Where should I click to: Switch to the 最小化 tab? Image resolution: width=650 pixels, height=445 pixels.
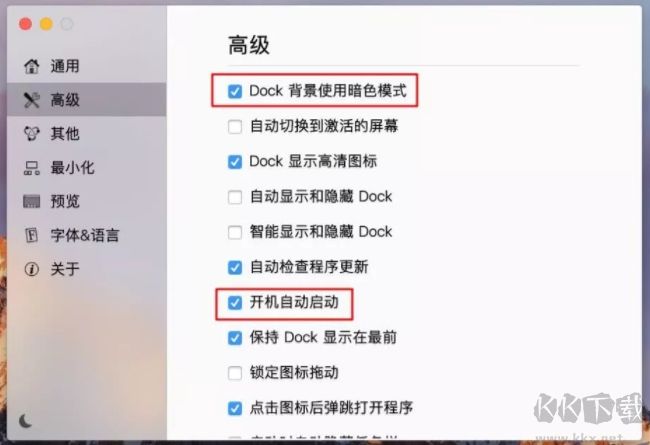73,167
